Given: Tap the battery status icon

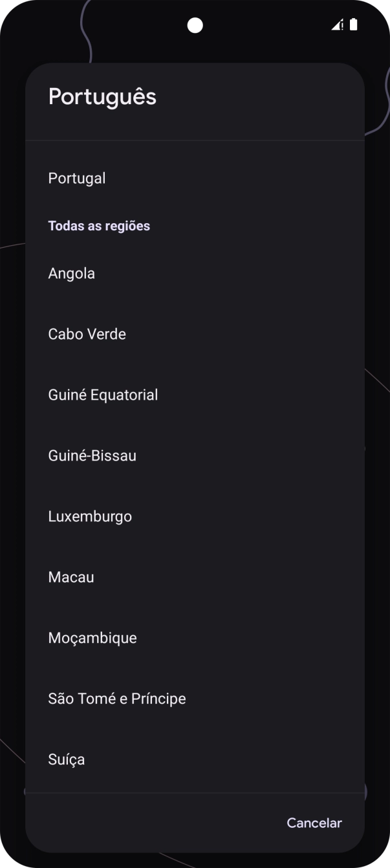Looking at the screenshot, I should [353, 25].
